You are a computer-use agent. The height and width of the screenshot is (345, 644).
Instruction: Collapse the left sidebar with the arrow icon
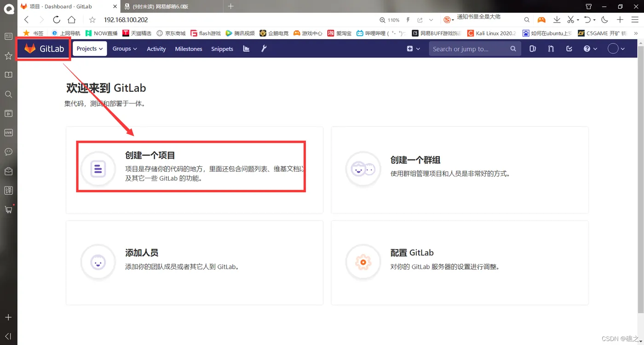pyautogui.click(x=8, y=336)
